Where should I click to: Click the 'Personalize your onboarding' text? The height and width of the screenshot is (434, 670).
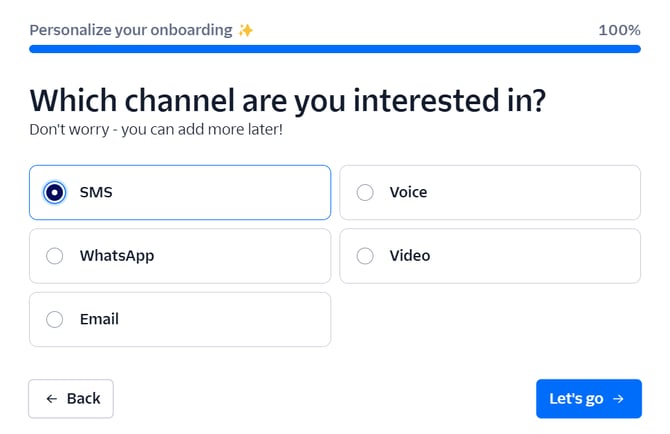coord(131,30)
